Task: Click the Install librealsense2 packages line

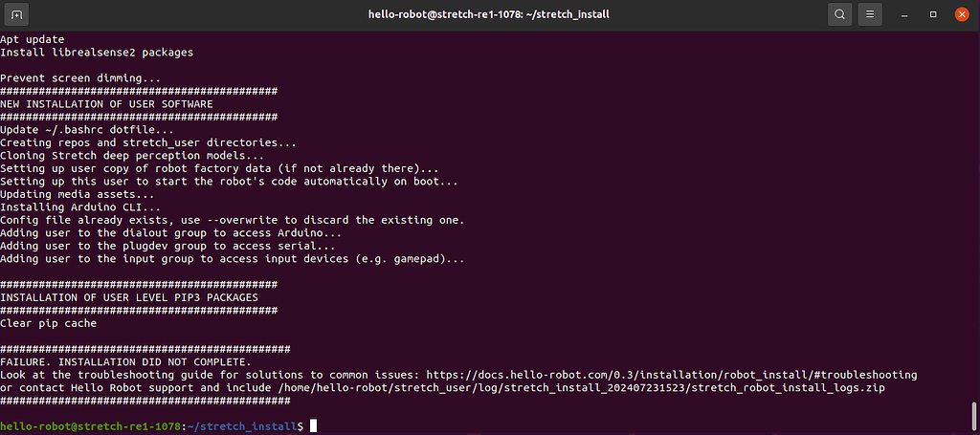Action: tap(97, 53)
